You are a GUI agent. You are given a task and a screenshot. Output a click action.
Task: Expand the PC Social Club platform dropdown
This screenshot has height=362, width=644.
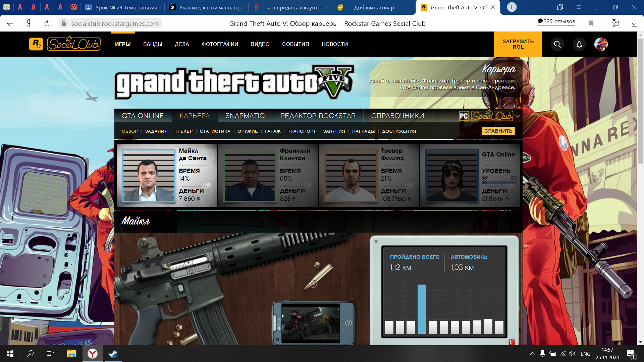pyautogui.click(x=518, y=116)
